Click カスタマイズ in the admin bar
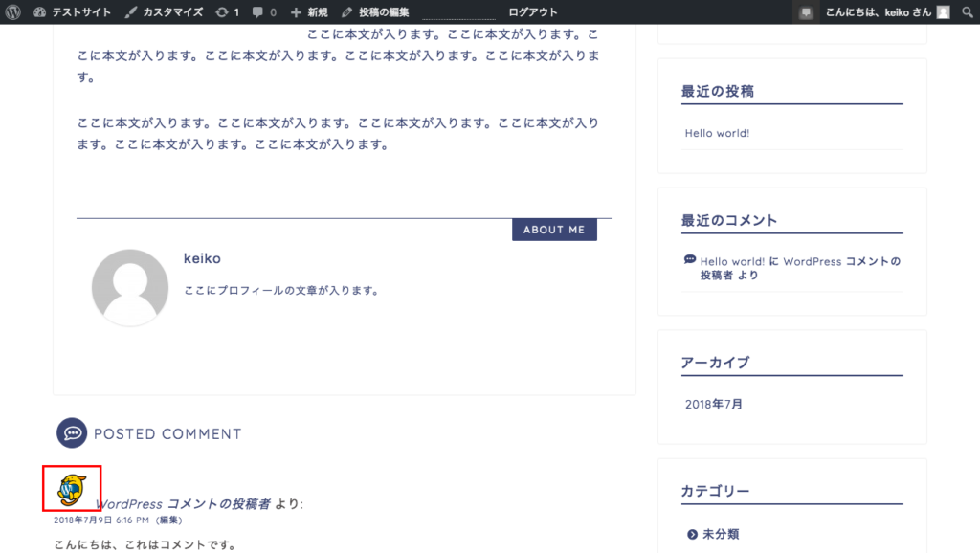 [x=164, y=11]
